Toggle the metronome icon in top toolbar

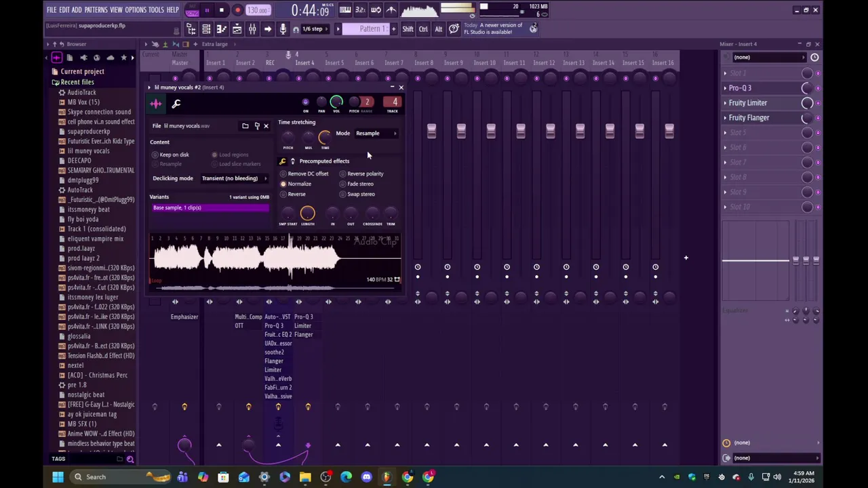(x=391, y=10)
